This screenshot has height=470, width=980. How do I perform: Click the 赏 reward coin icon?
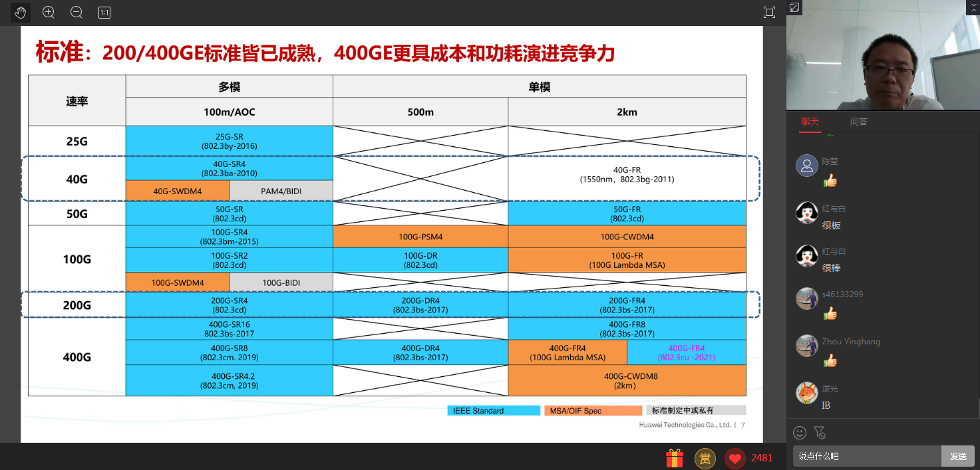click(x=705, y=458)
